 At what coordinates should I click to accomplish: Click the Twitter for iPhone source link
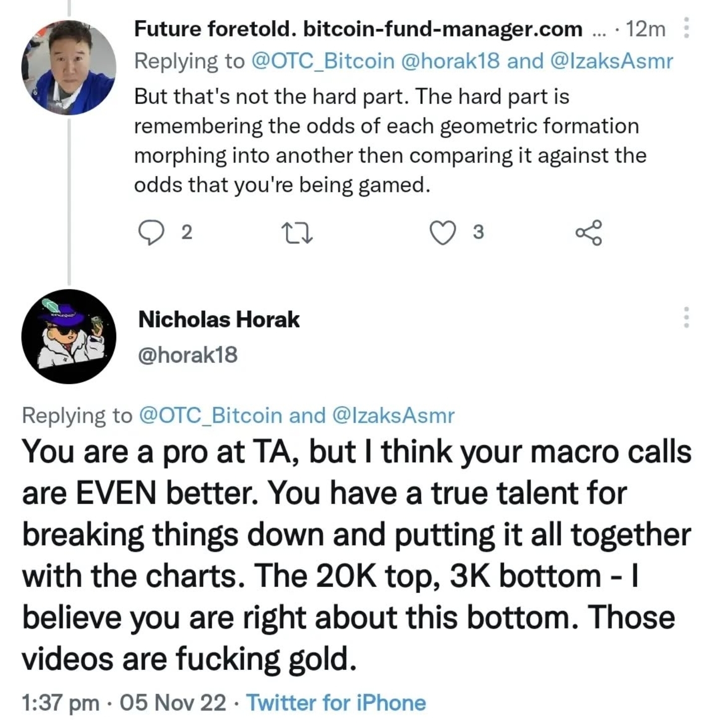pos(336,703)
